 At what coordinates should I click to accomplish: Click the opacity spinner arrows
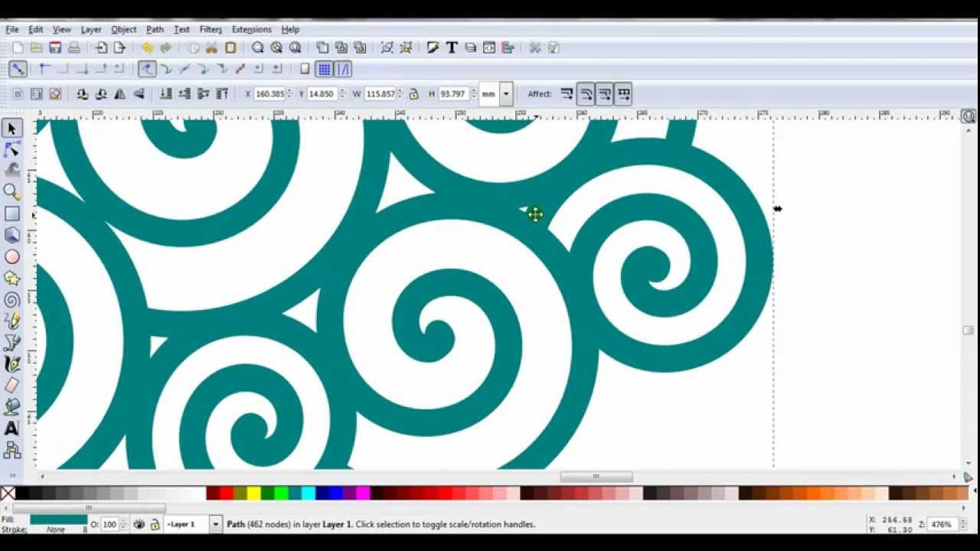124,524
